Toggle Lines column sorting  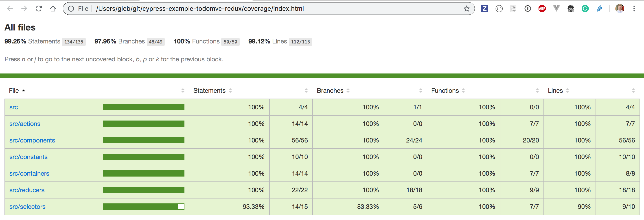point(567,91)
